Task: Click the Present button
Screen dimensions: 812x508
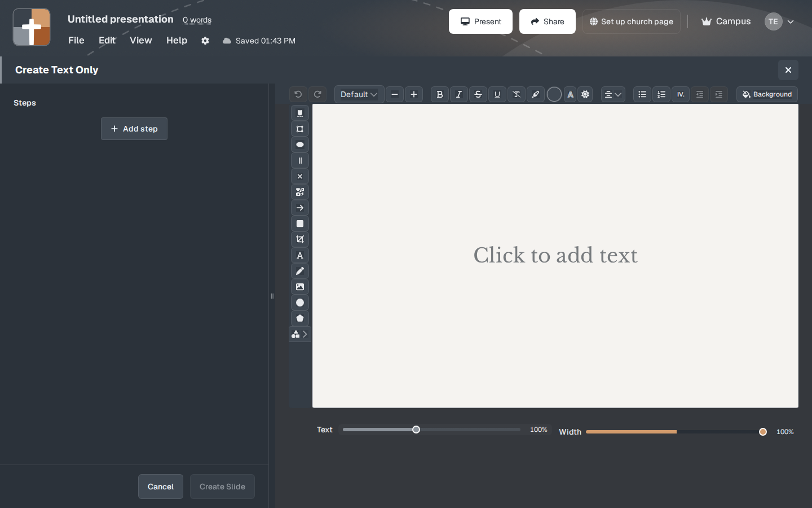Action: (x=480, y=21)
